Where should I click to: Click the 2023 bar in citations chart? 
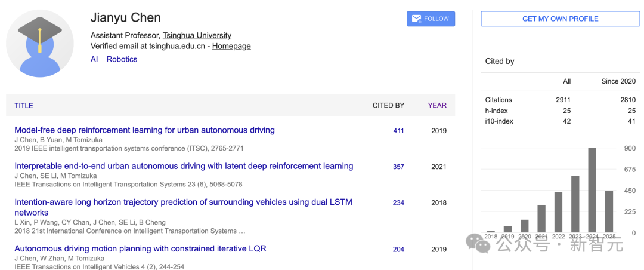point(575,204)
